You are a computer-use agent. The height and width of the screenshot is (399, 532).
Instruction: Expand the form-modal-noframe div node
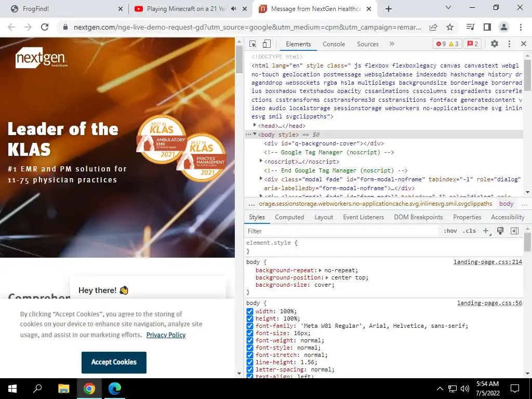[261, 179]
